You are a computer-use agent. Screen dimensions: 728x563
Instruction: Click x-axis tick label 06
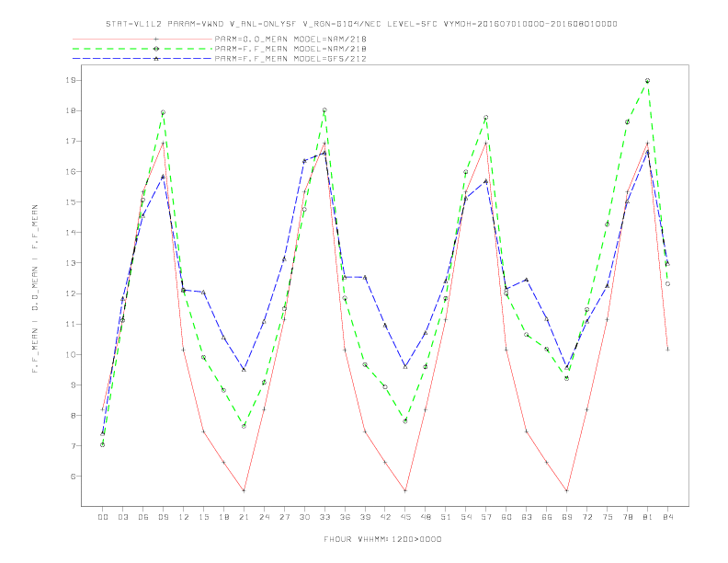point(143,517)
